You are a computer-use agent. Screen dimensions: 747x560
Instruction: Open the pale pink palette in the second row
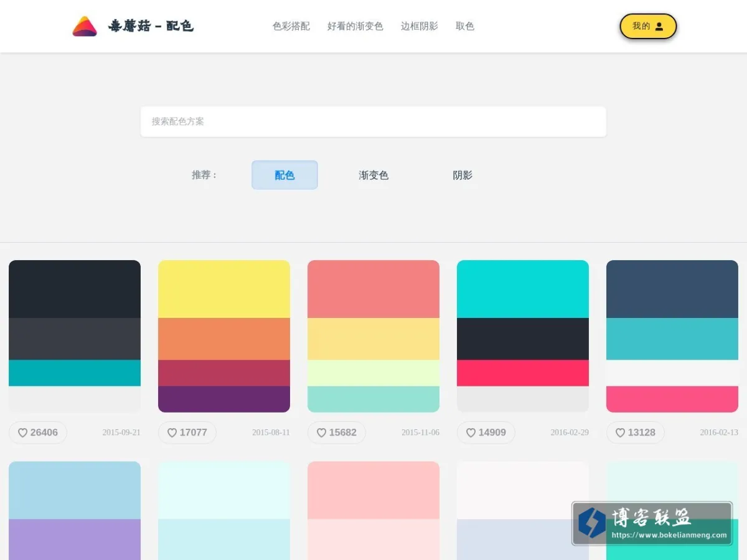tap(374, 510)
